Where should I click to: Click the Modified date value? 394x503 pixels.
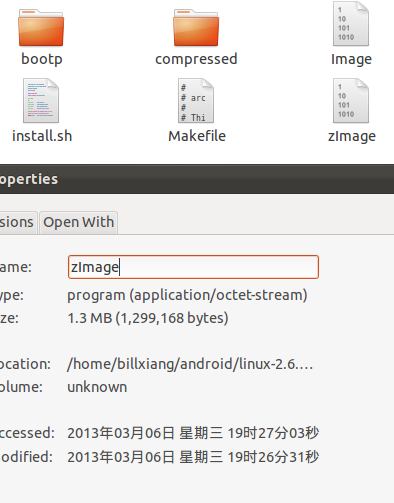click(x=193, y=457)
